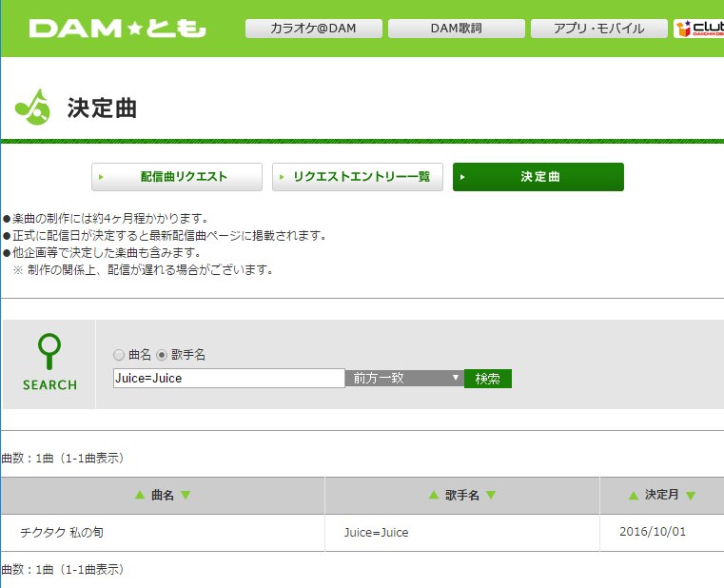This screenshot has height=588, width=724.
Task: Sort 曲名 column ascending
Action: click(140, 495)
